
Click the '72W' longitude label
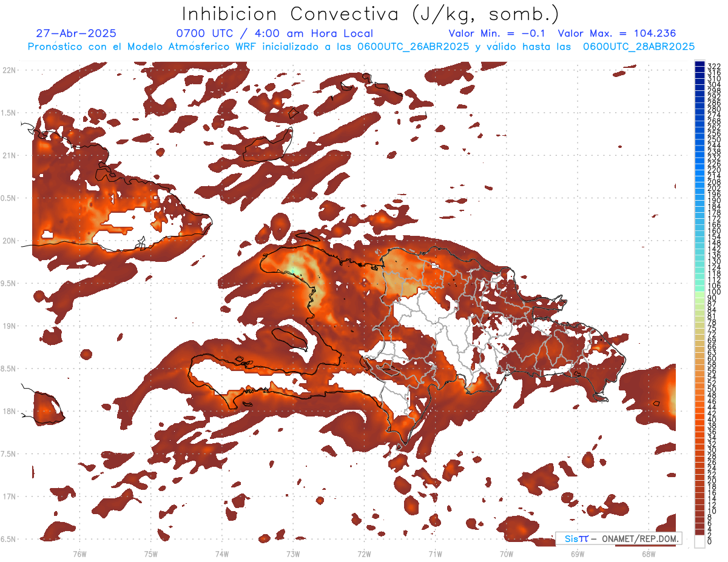pos(364,554)
